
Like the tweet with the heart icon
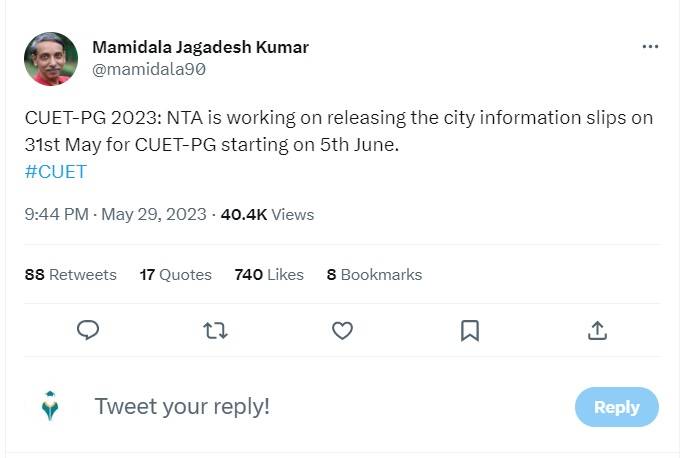(342, 330)
